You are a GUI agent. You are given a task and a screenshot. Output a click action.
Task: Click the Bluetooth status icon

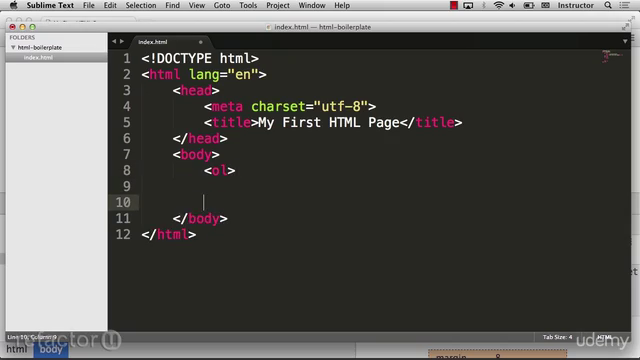click(x=484, y=5)
